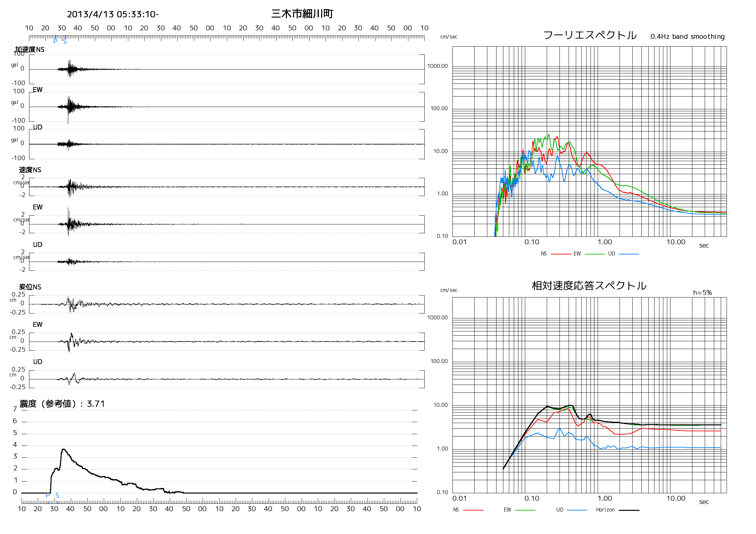Click the P marker below intensity chart
Viewport: 756px width, 534px height.
tap(48, 496)
